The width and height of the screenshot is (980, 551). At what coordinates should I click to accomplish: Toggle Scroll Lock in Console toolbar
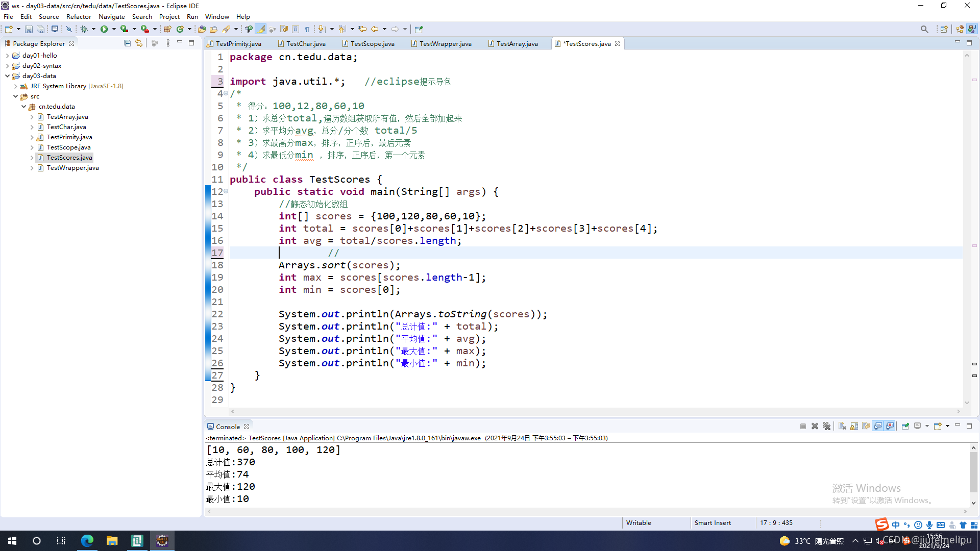coord(854,427)
